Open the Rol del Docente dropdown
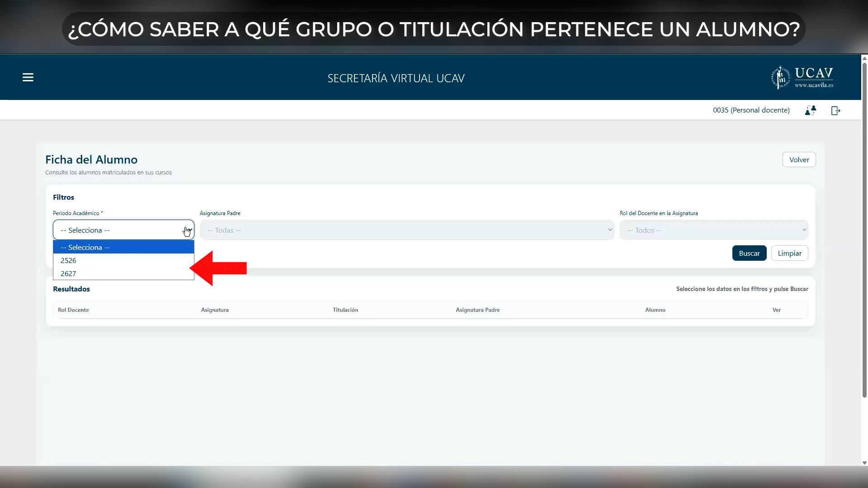Image resolution: width=868 pixels, height=488 pixels. pos(714,230)
